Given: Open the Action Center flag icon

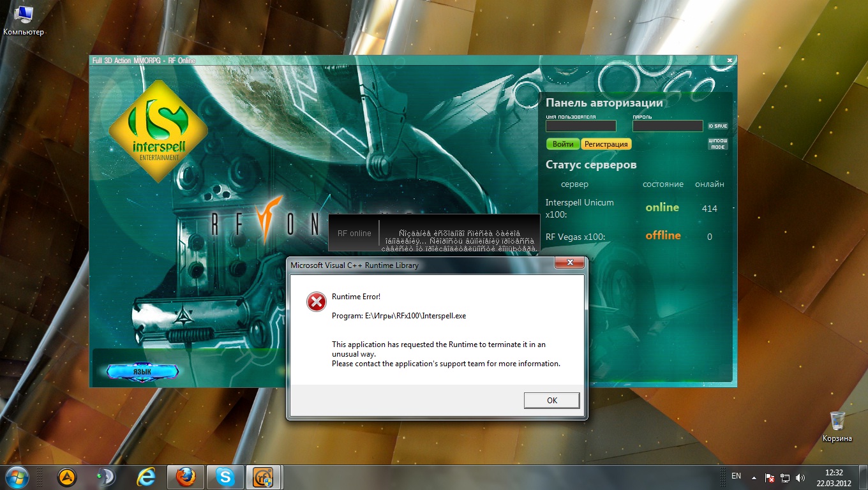Looking at the screenshot, I should coord(770,477).
